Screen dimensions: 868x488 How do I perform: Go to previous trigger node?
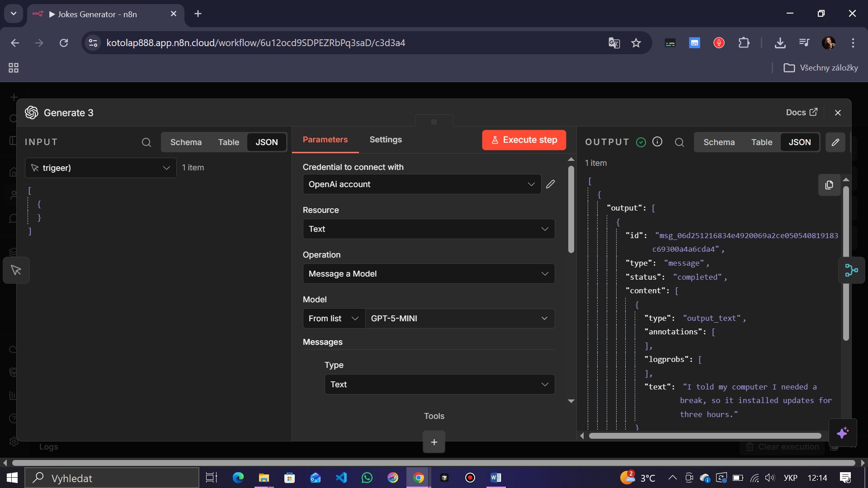(x=16, y=270)
